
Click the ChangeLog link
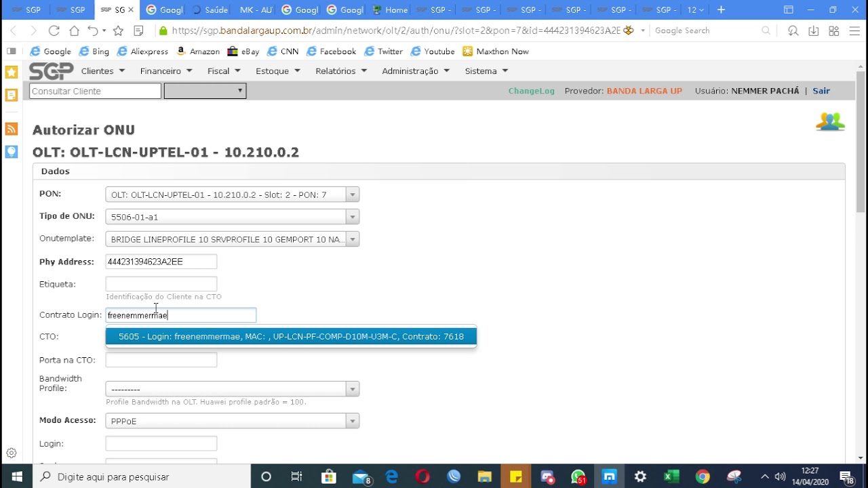(532, 91)
